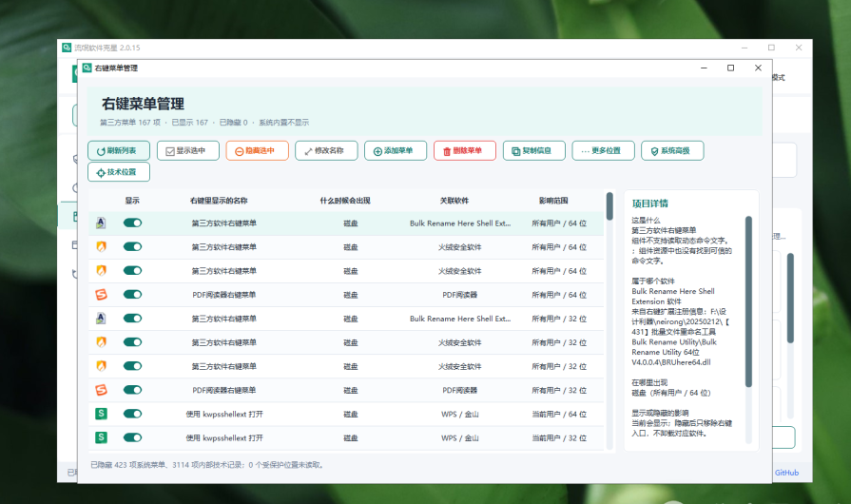Click the 当前用户 / 32 位 scope cell
Image resolution: width=851 pixels, height=504 pixels.
[559, 437]
